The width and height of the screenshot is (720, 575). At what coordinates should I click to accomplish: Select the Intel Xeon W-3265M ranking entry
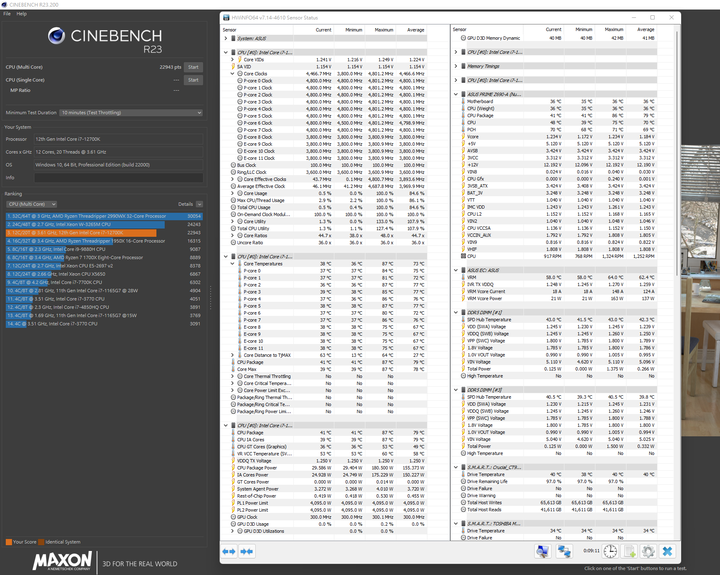click(104, 224)
